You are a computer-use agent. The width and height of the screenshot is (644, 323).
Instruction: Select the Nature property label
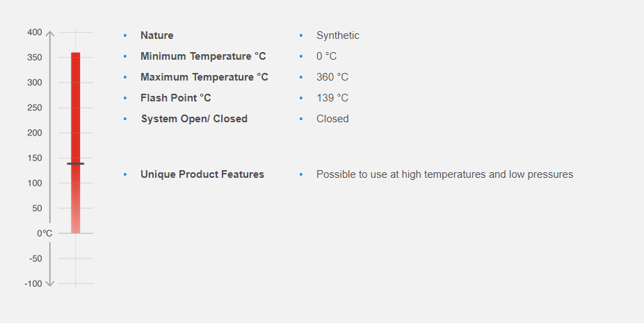click(157, 35)
